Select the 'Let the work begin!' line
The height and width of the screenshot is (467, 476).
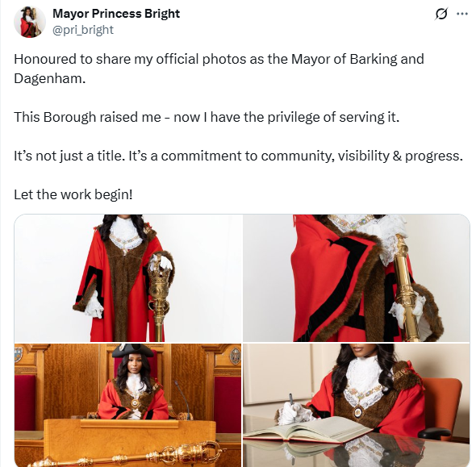(73, 195)
